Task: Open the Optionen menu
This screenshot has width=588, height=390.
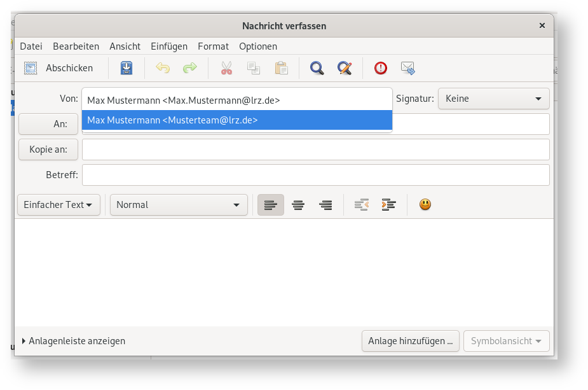Action: 258,46
